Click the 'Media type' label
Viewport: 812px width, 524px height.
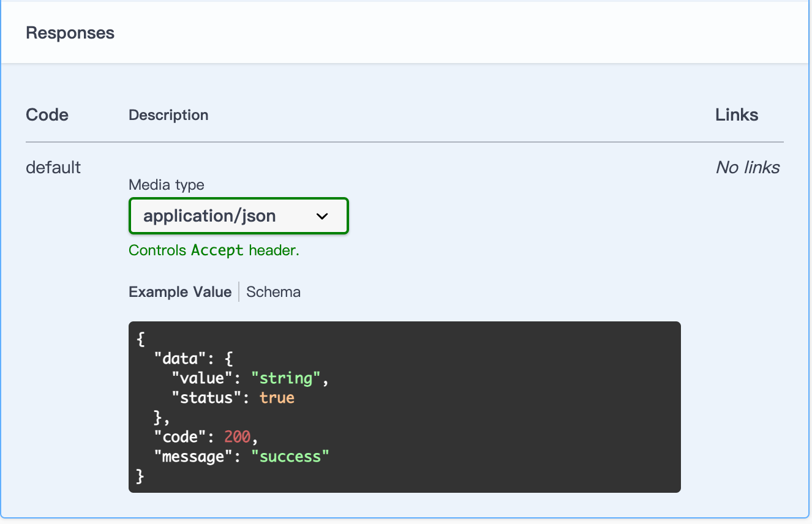coord(167,184)
